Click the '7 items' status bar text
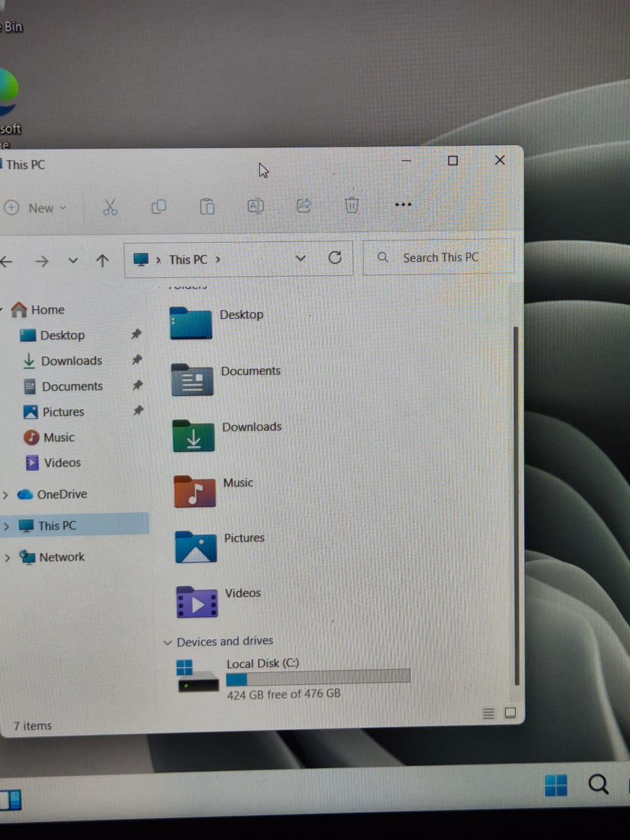Screen dimensions: 630x840 tap(32, 726)
